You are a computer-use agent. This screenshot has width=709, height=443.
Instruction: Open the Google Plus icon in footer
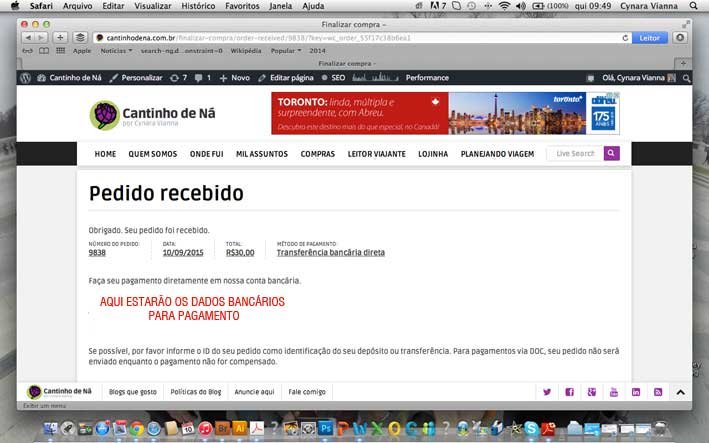(591, 392)
